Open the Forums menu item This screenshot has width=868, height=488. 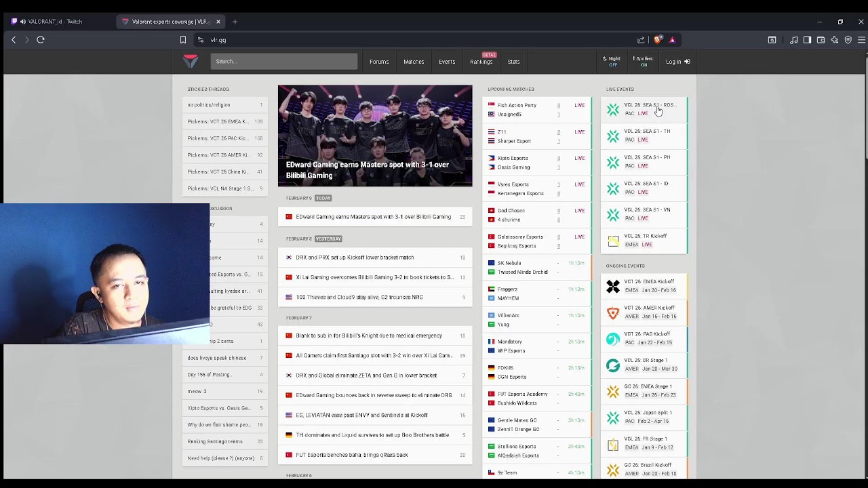379,62
